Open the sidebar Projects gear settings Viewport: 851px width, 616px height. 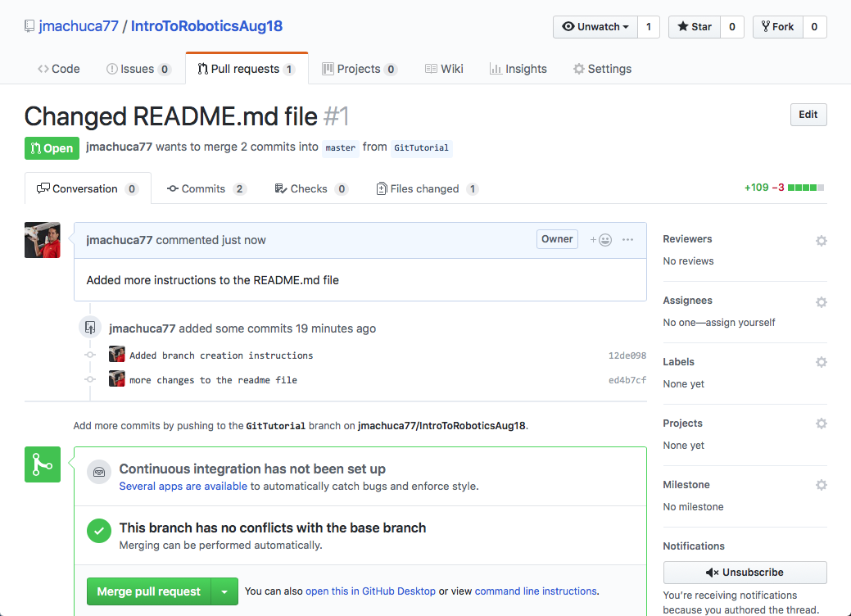(x=822, y=423)
